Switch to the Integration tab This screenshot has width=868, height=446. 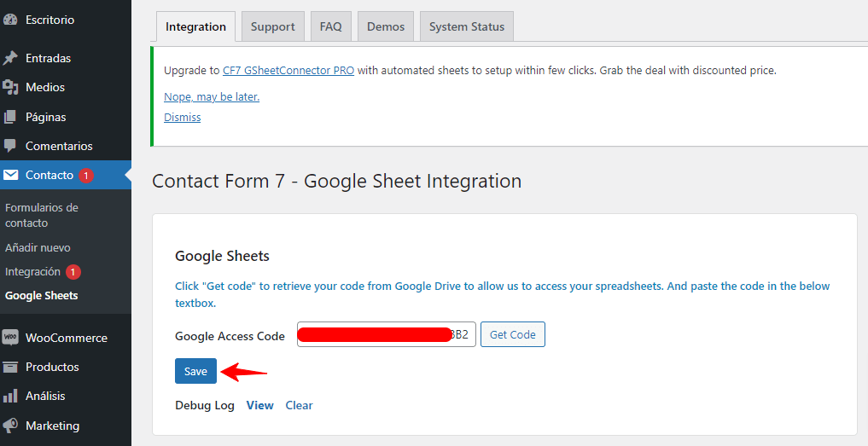point(196,26)
